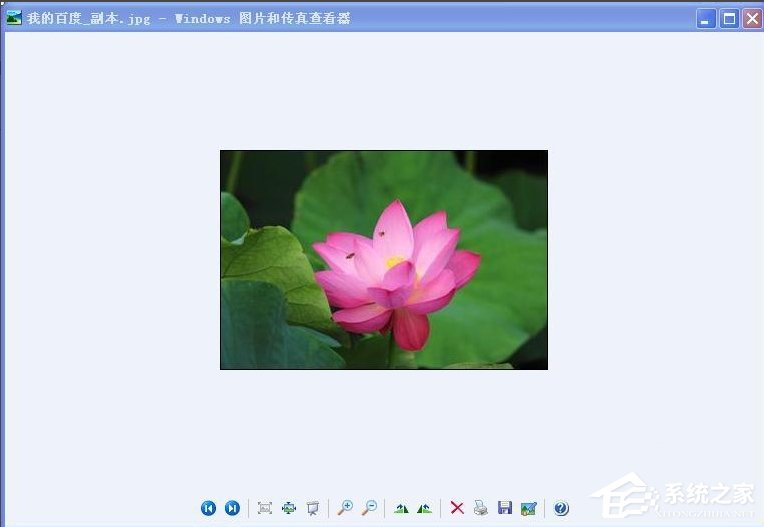Open the image for editing
The image size is (764, 527).
pos(529,508)
